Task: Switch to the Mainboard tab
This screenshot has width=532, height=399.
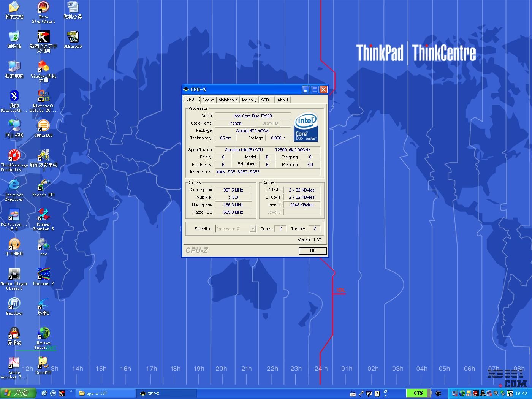Action: coord(228,100)
